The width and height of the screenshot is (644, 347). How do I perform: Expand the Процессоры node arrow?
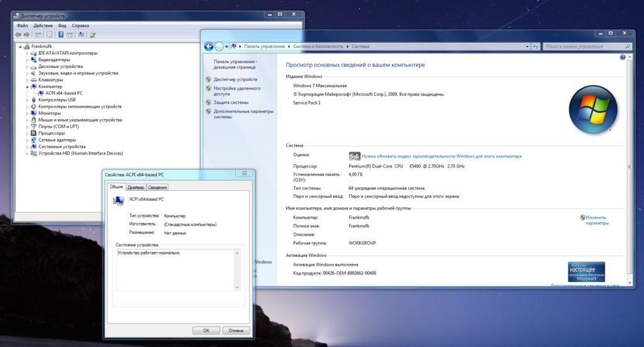pyautogui.click(x=28, y=134)
